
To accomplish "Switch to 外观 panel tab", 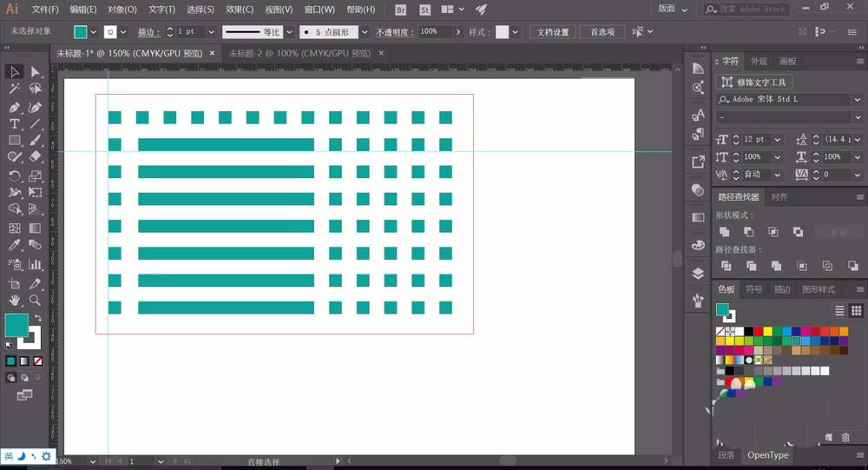I will 759,62.
